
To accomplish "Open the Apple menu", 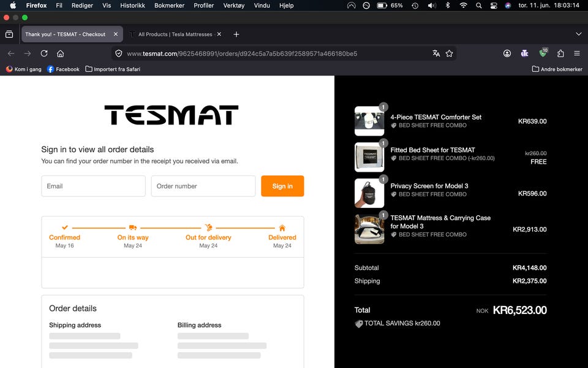I will (x=13, y=6).
